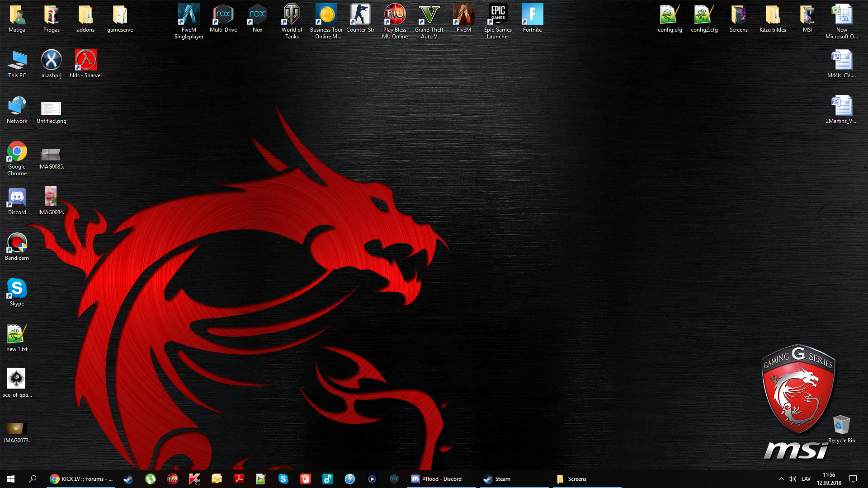Open the Windows Start menu
Viewport: 868px width, 488px height.
pos(11,479)
